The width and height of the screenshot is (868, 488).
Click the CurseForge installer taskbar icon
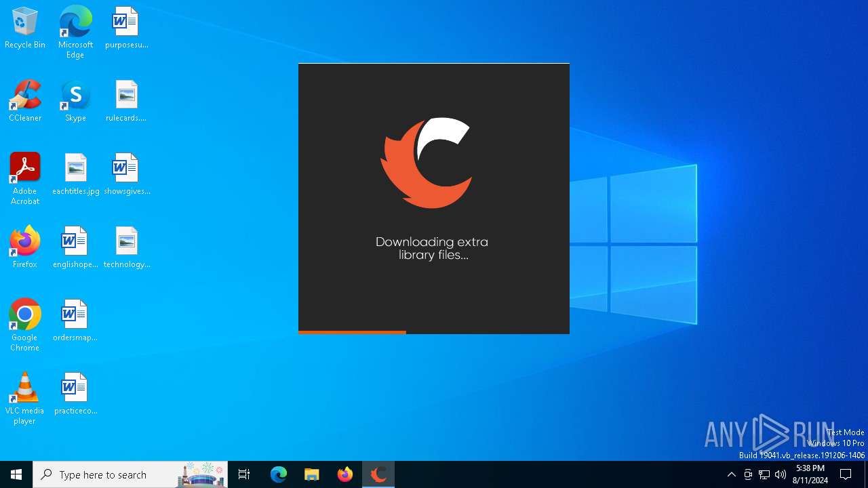378,474
